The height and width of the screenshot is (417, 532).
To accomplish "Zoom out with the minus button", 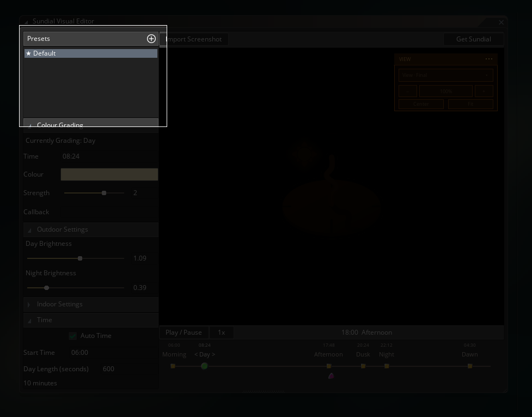I will pos(407,91).
